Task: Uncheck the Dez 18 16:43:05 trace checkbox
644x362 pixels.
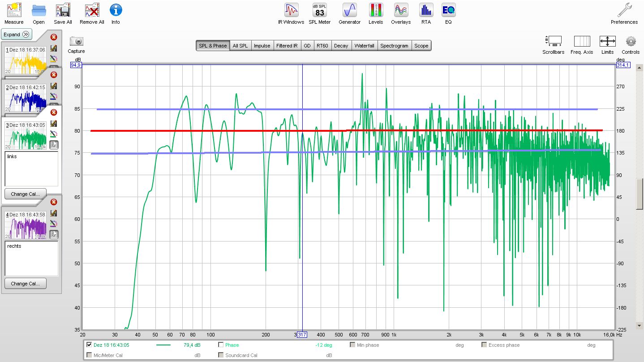Action: [89, 345]
